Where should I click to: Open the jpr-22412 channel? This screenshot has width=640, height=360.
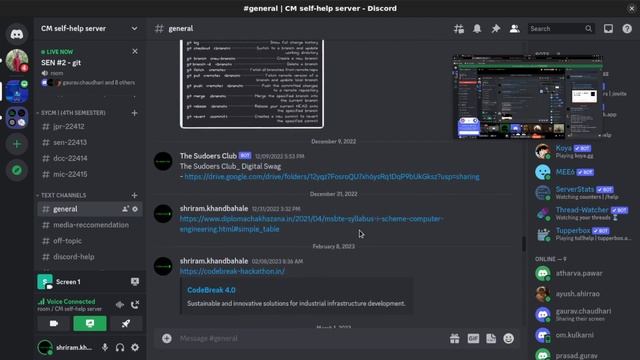(90, 127)
